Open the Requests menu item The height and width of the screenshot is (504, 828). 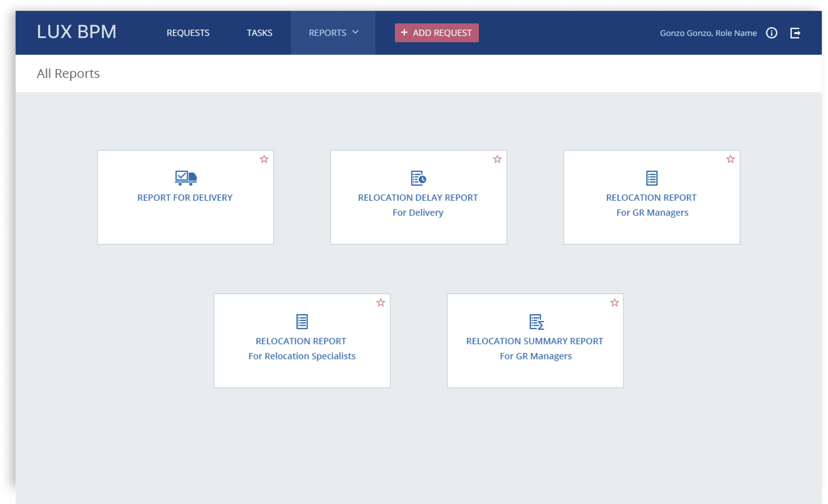[188, 33]
